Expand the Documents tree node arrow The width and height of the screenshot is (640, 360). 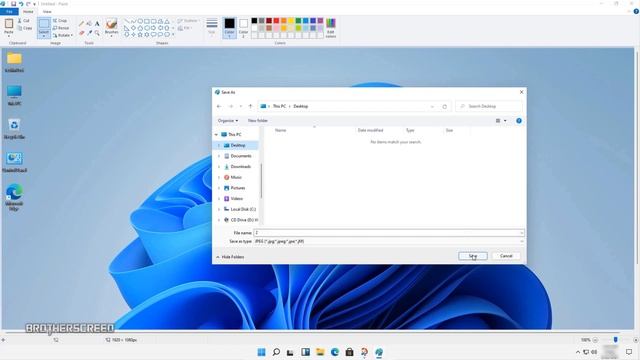pos(219,156)
